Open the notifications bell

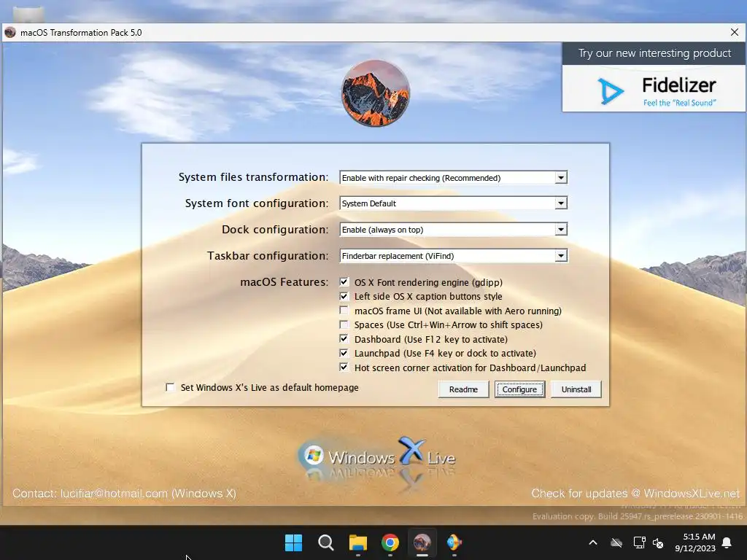pos(727,542)
